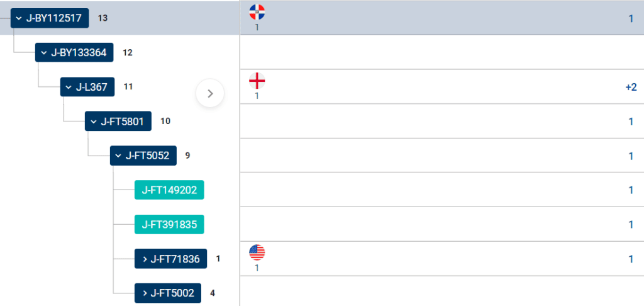Click the England flag icon
This screenshot has height=306, width=644.
coord(257,81)
